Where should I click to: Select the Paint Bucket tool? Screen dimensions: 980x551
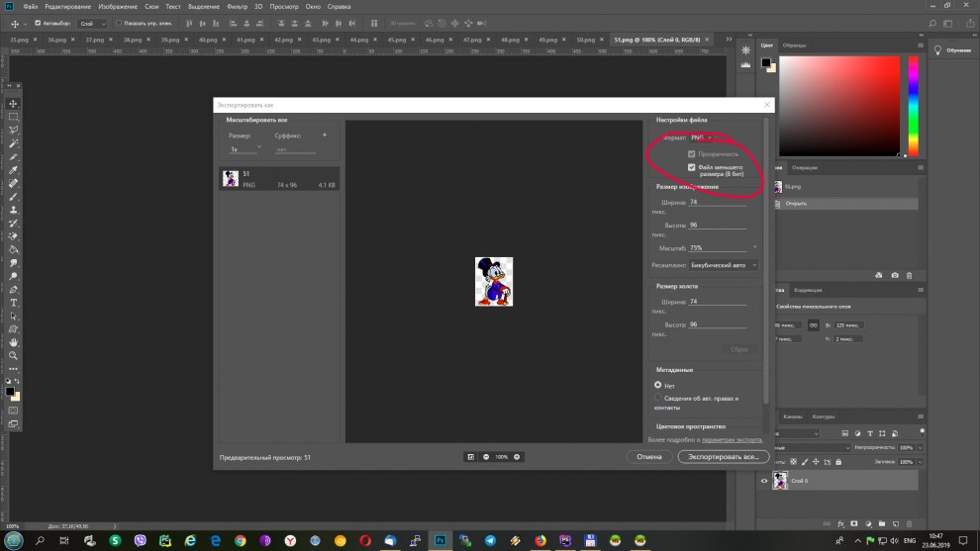coord(13,250)
